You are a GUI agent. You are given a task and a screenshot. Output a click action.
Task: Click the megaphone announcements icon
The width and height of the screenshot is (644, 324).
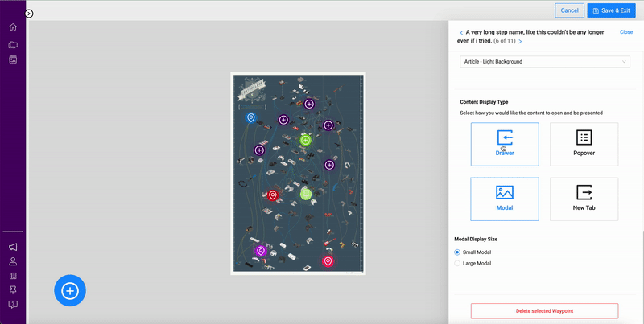tap(13, 247)
